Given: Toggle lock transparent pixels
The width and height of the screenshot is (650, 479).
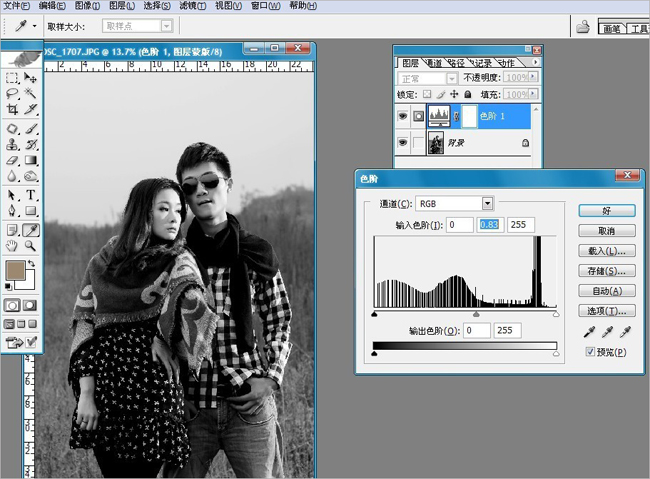Looking at the screenshot, I should 427,94.
